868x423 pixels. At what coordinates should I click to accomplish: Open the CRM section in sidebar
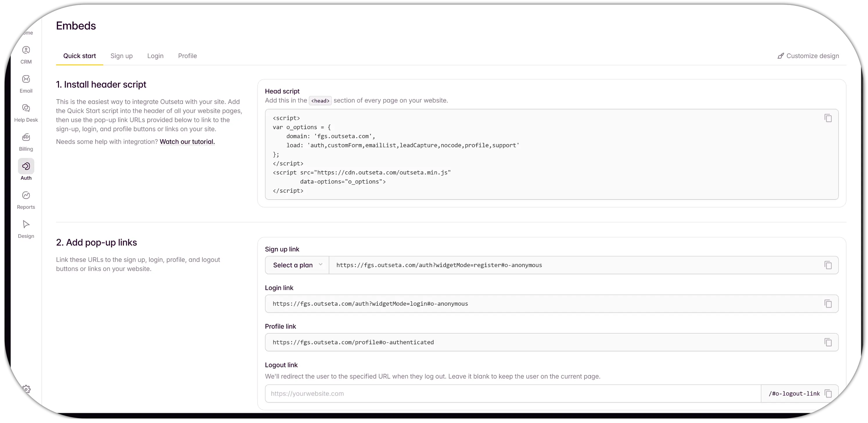(26, 55)
